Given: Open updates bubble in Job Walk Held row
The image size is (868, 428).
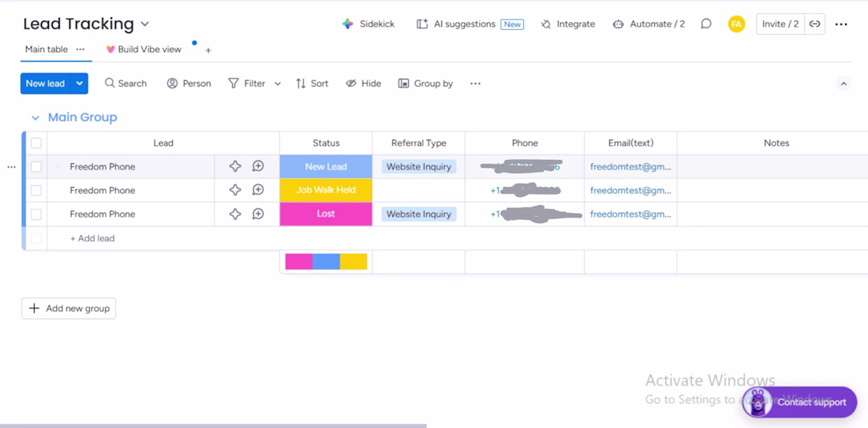Looking at the screenshot, I should (x=258, y=190).
